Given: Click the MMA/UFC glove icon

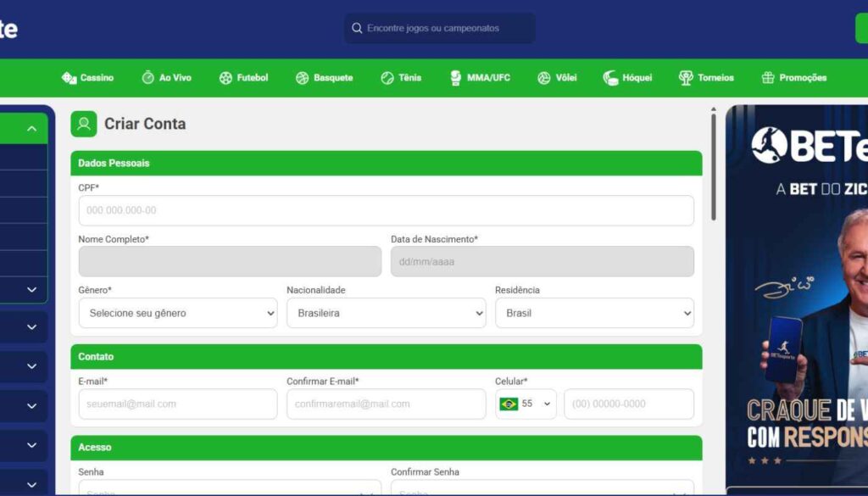Looking at the screenshot, I should tap(456, 78).
